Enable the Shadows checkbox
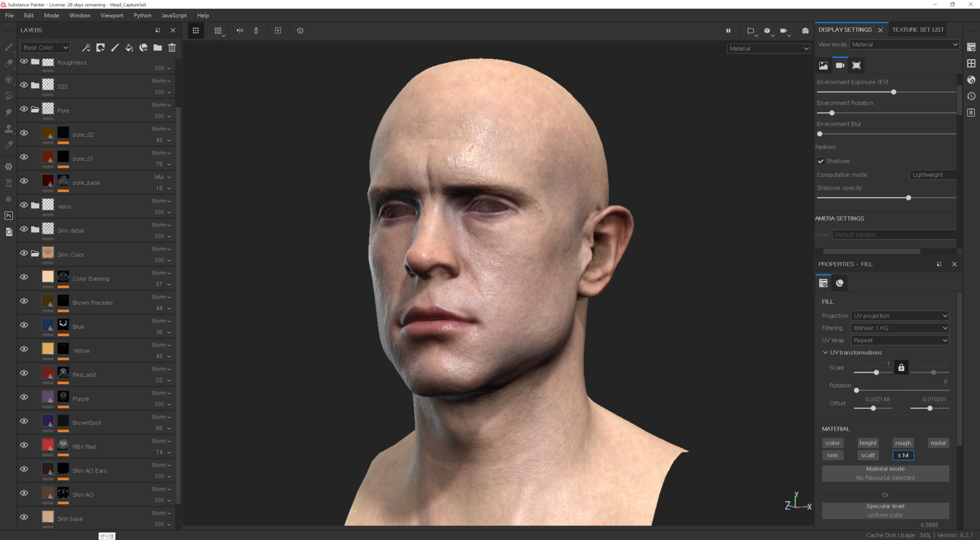The height and width of the screenshot is (540, 980). tap(821, 161)
